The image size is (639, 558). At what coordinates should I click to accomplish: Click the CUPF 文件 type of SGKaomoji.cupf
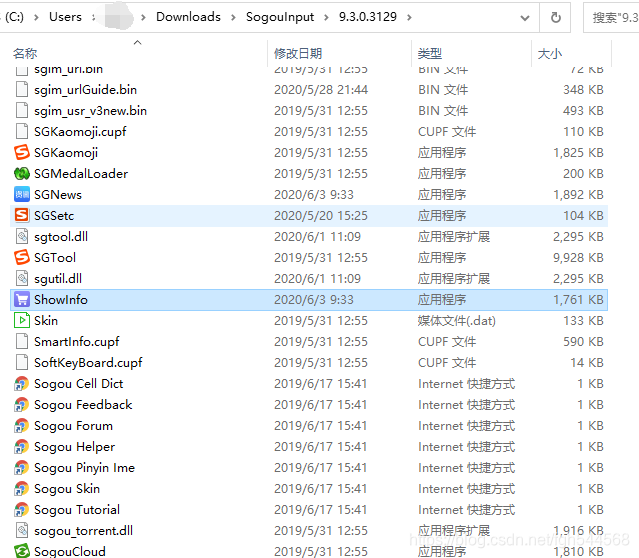point(447,131)
